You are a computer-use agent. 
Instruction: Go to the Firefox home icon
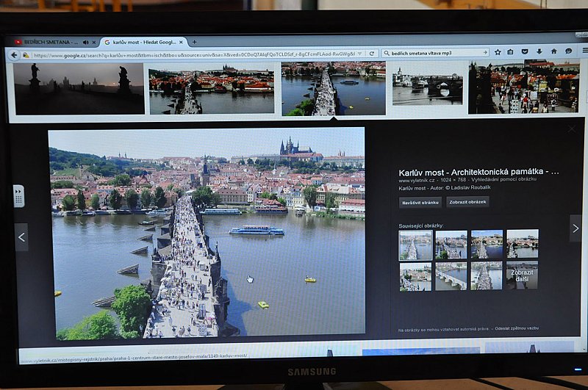(x=553, y=51)
